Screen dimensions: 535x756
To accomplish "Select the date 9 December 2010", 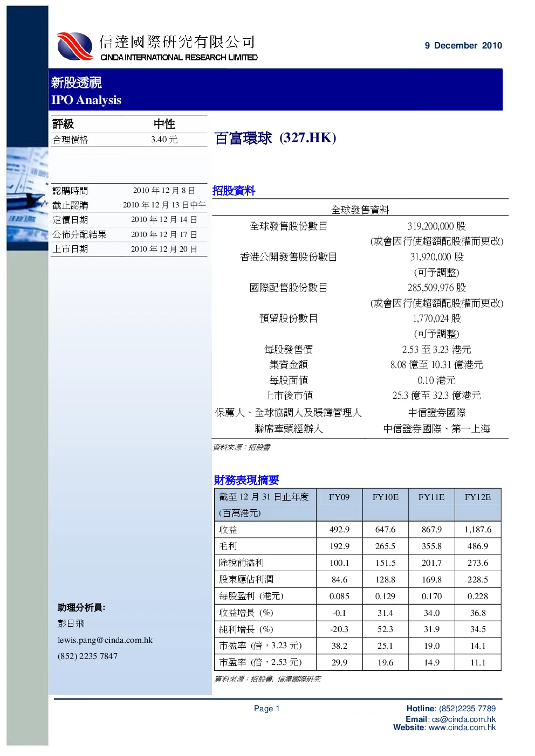I will 463,46.
